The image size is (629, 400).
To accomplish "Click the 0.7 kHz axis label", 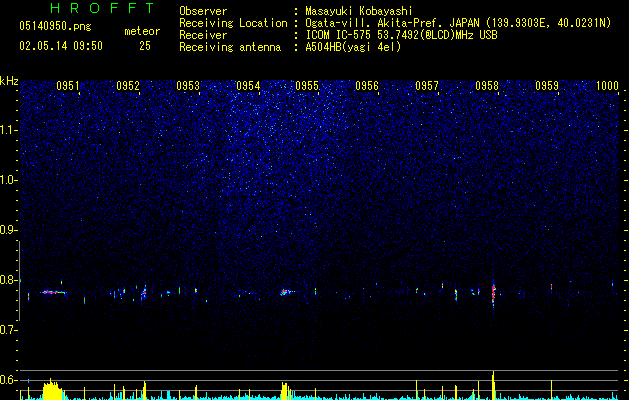I will pyautogui.click(x=9, y=330).
